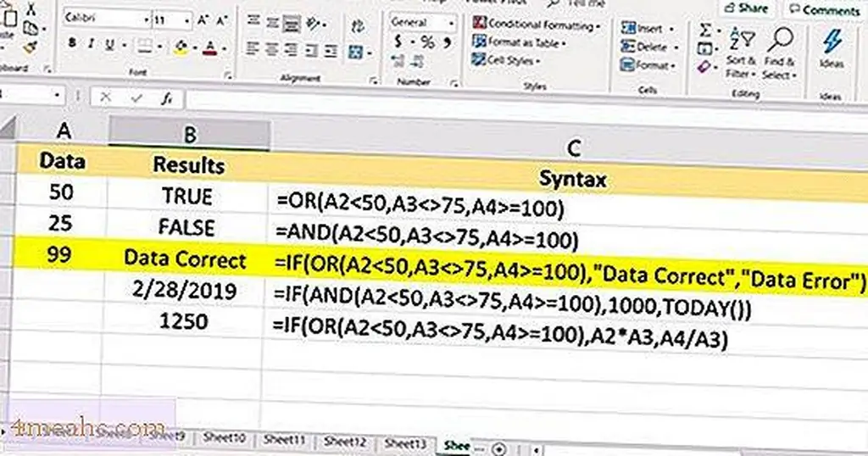Click the red font color icon
The height and width of the screenshot is (456, 868).
click(209, 45)
